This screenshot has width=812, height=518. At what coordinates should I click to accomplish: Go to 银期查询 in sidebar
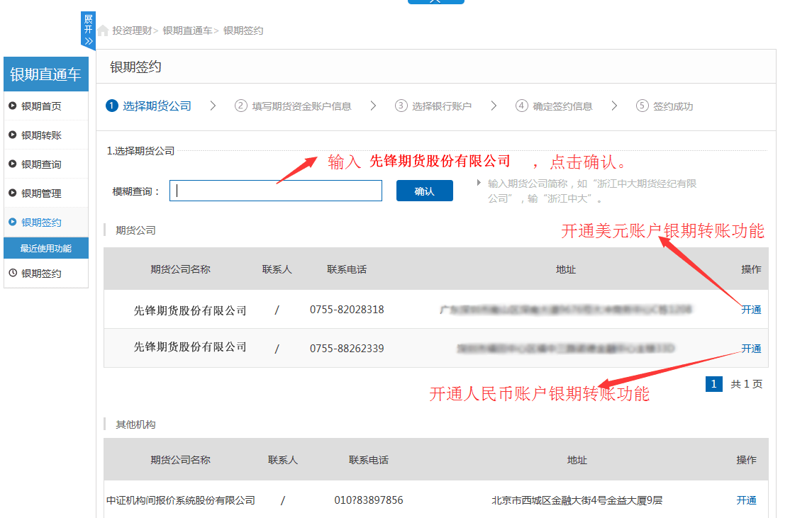(41, 164)
